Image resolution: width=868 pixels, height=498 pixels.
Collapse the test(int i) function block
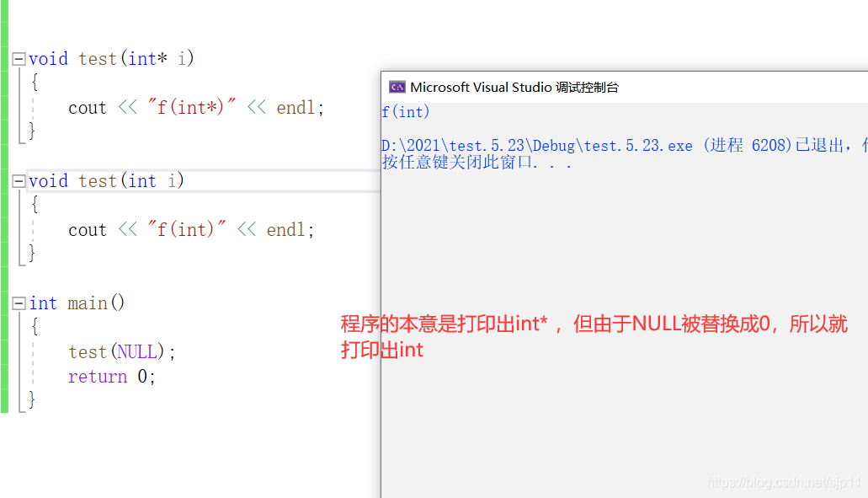(19, 181)
